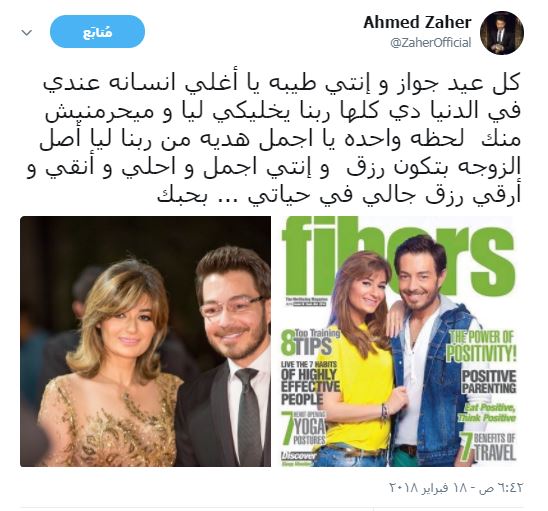Click the Positive Parenting cover headline

pyautogui.click(x=489, y=382)
